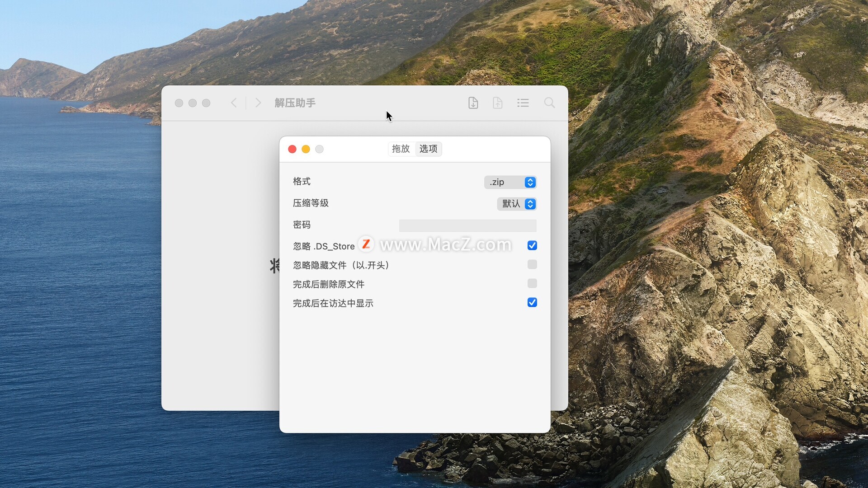Minimize the options window with yellow button
Image resolution: width=868 pixels, height=488 pixels.
pos(306,149)
